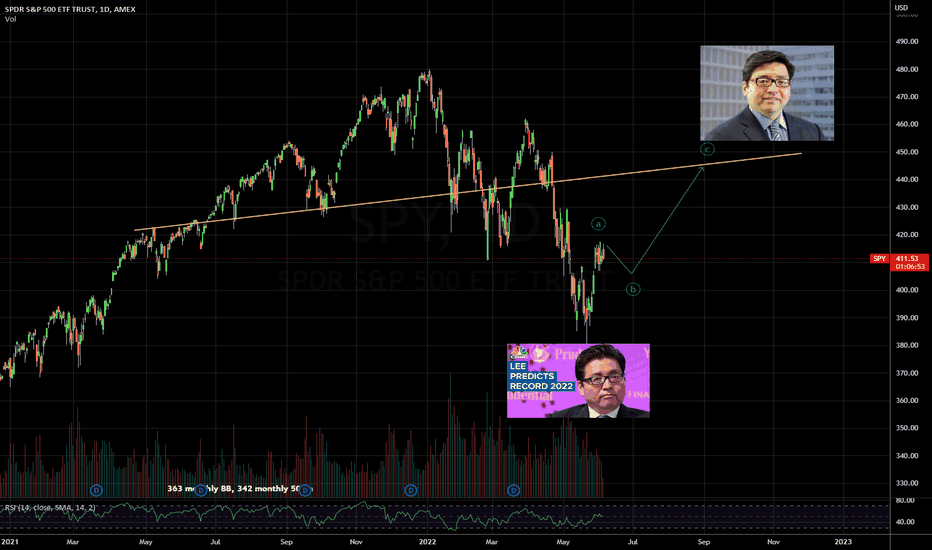The width and height of the screenshot is (932, 550).
Task: Open the USD currency selector
Action: pos(901,8)
